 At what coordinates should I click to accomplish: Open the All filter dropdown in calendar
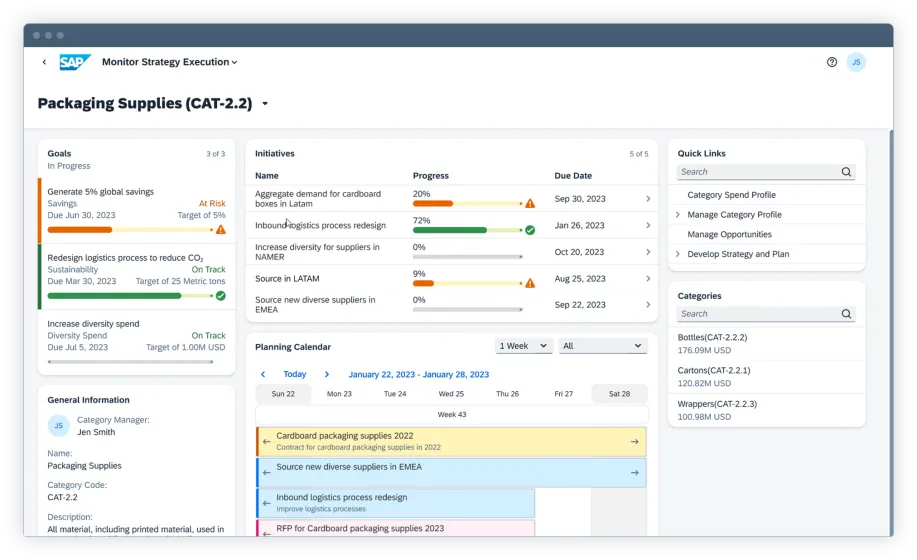[x=603, y=346]
